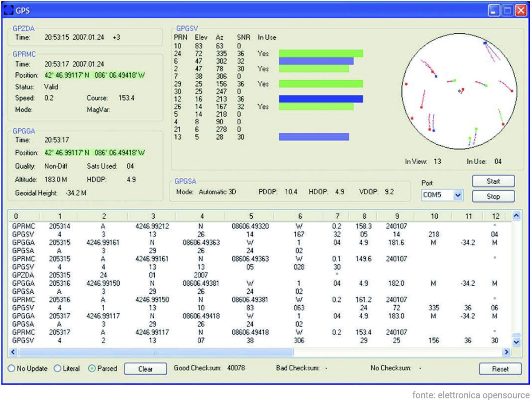532x402 pixels.
Task: Click the table cell "181.6"
Action: pos(397,243)
